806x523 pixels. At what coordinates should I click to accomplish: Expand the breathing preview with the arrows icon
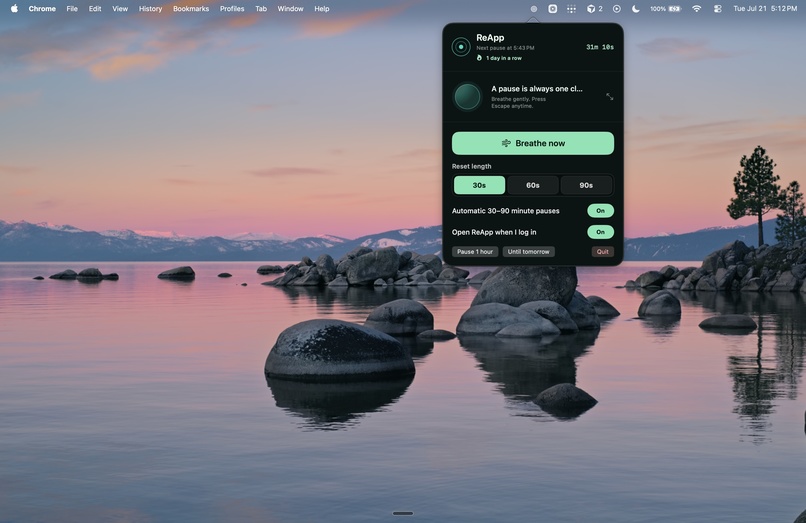[609, 97]
